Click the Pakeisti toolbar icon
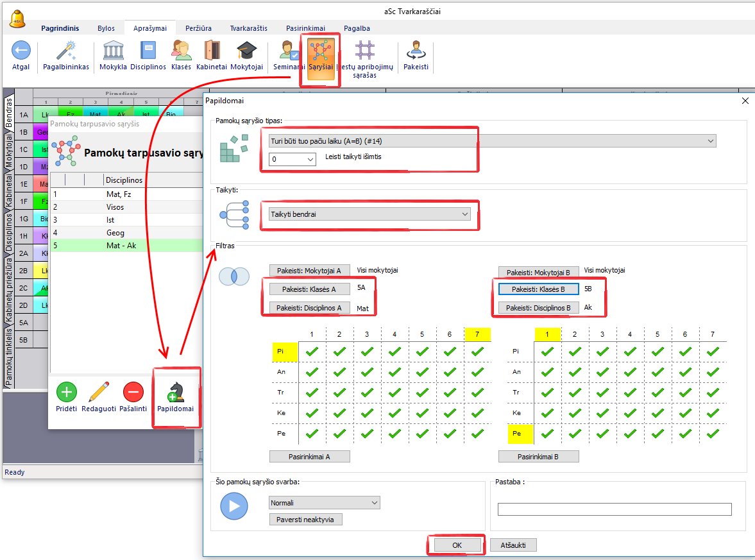The width and height of the screenshot is (755, 560). tap(416, 51)
